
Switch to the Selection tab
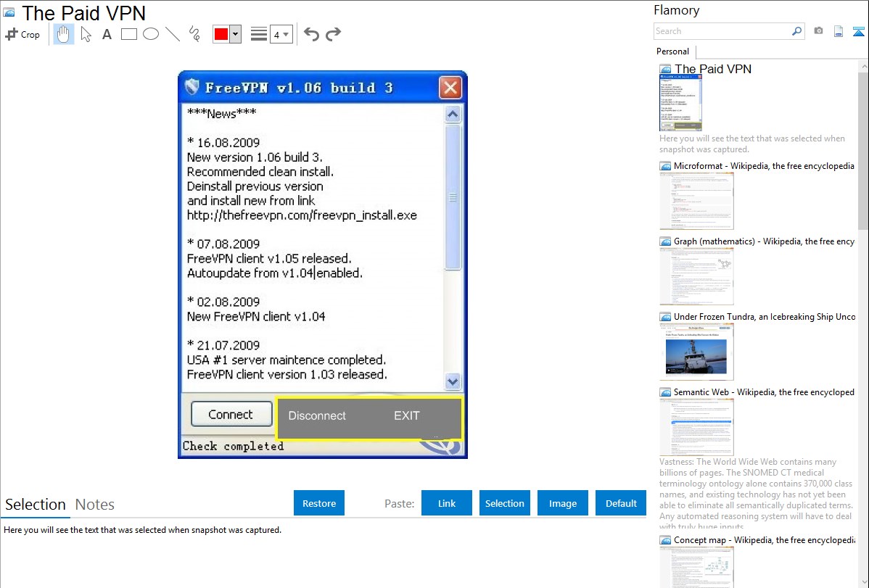36,505
